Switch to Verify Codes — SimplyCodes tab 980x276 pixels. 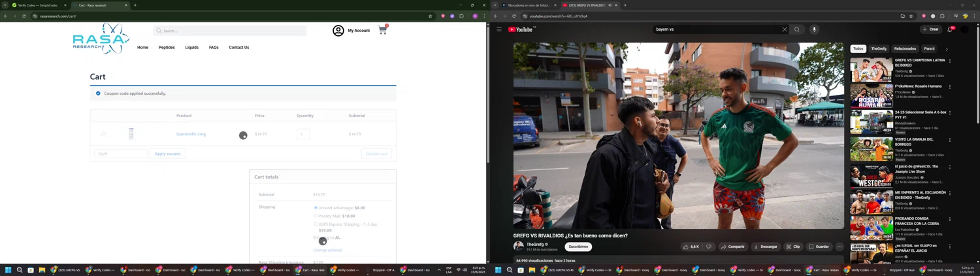[x=39, y=5]
